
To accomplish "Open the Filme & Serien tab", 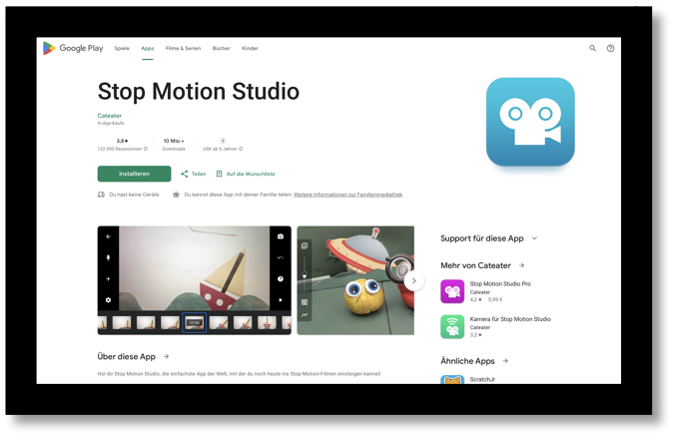I will click(183, 48).
